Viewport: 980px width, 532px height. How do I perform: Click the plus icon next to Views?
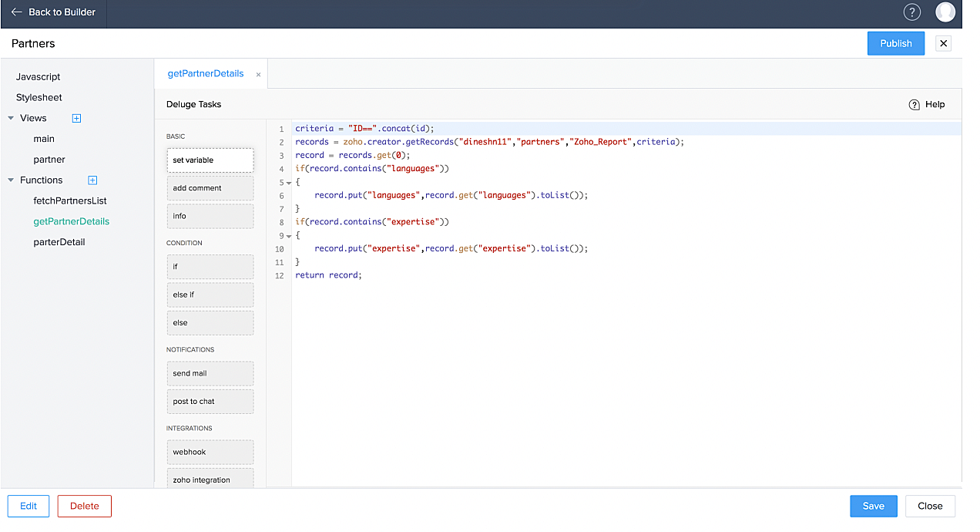tap(76, 118)
